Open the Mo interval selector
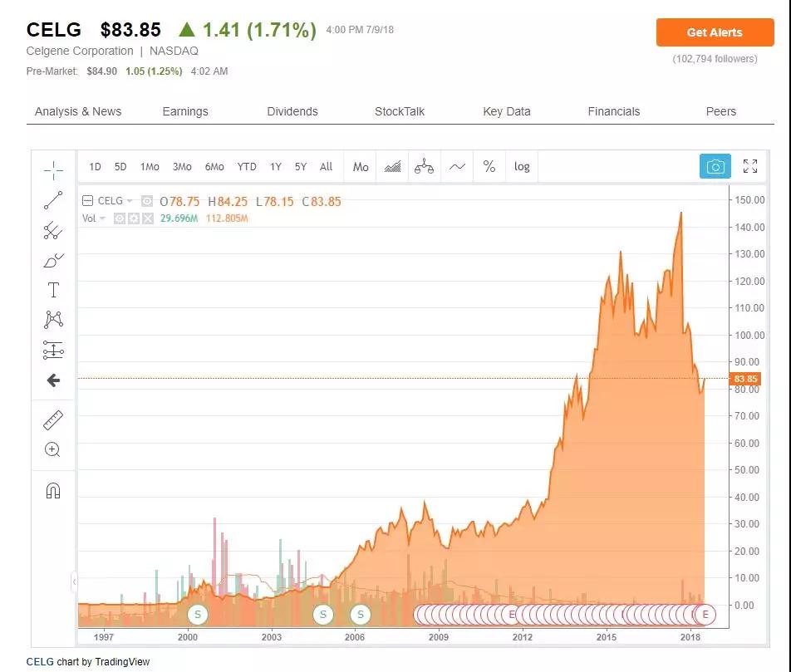 click(x=361, y=166)
